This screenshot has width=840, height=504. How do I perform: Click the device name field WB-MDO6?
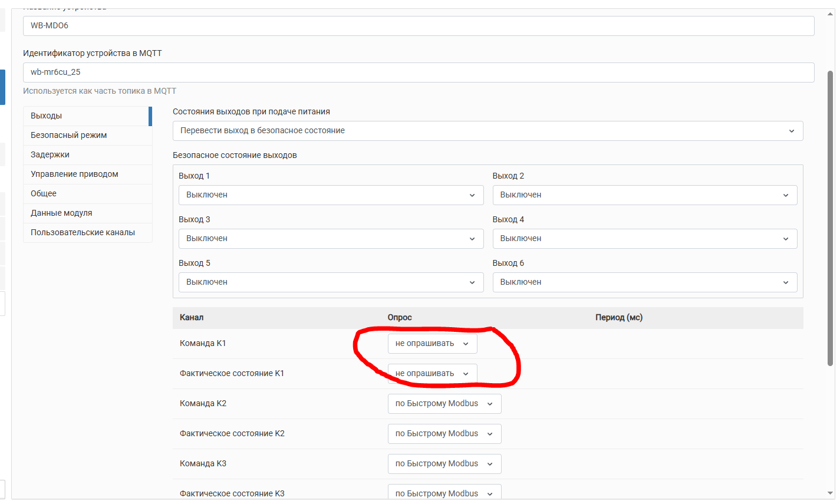(418, 26)
